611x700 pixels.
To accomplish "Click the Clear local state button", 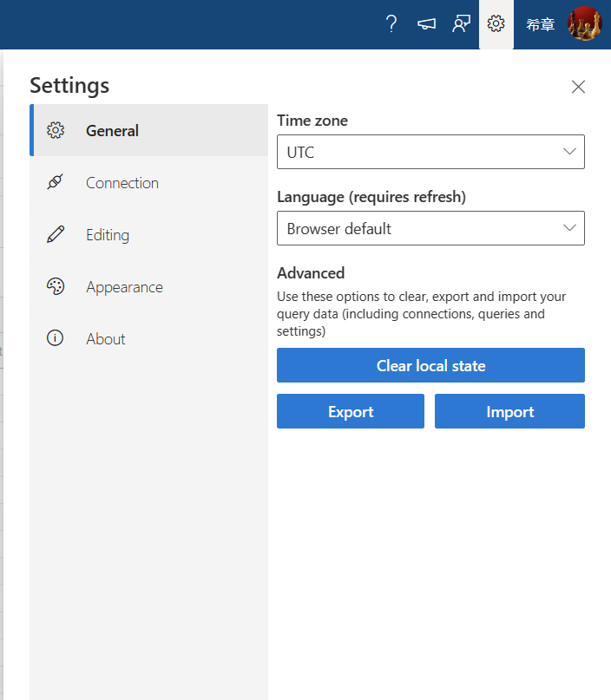I will 430,365.
